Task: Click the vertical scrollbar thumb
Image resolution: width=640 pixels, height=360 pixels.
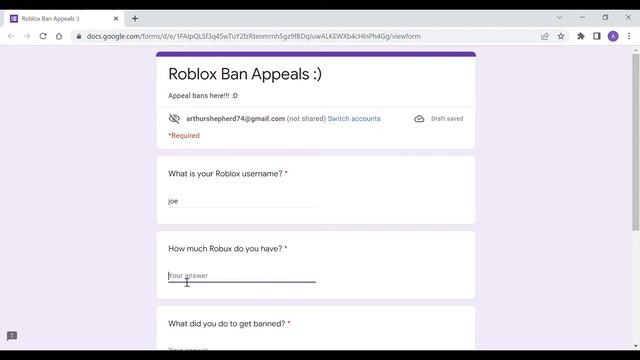Action: [636, 142]
